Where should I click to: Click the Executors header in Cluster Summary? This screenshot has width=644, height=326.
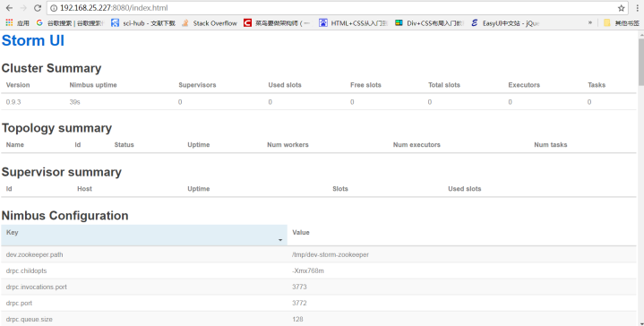coord(524,85)
